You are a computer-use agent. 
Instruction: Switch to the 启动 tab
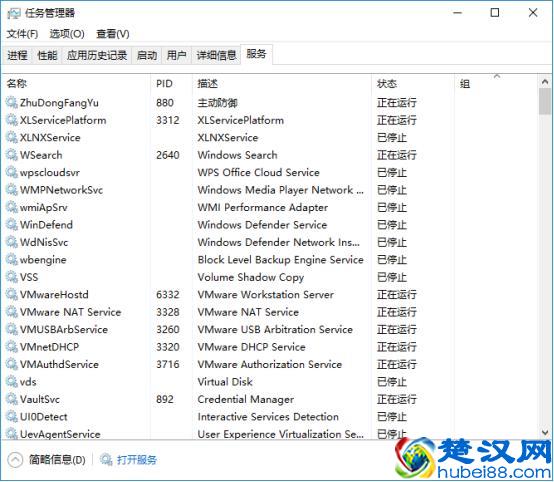(x=147, y=55)
